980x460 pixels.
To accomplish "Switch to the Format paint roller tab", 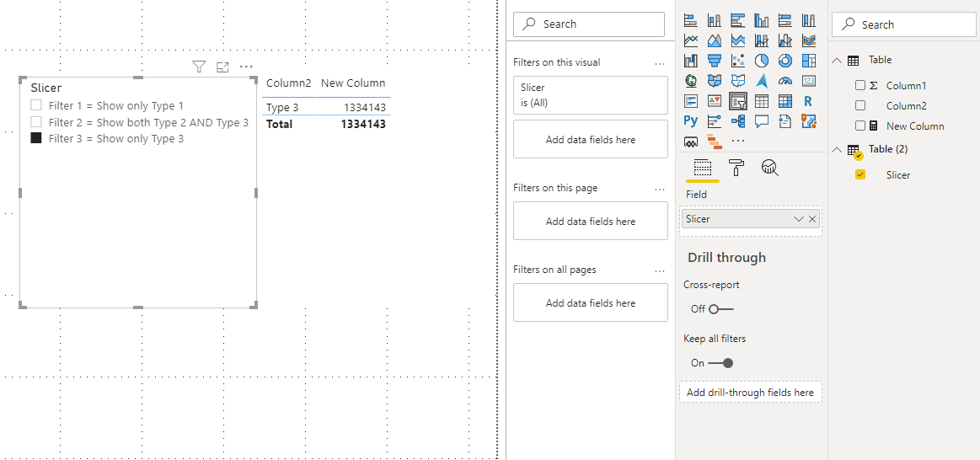I will (736, 168).
